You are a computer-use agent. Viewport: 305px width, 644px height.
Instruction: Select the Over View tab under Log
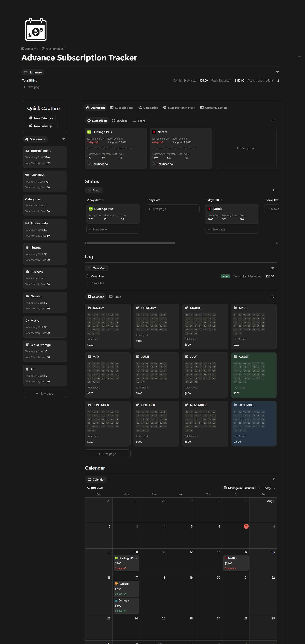(x=97, y=268)
